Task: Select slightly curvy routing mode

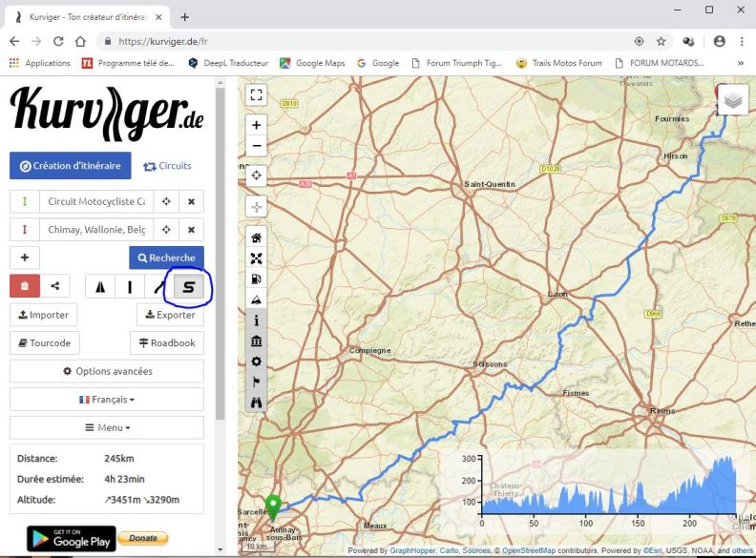Action: [158, 287]
